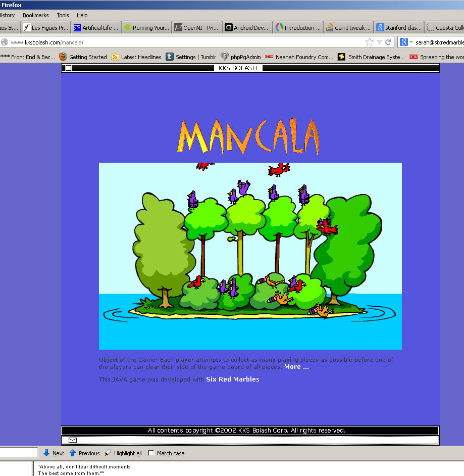464x476 pixels.
Task: Click the island game illustration
Action: tap(250, 256)
